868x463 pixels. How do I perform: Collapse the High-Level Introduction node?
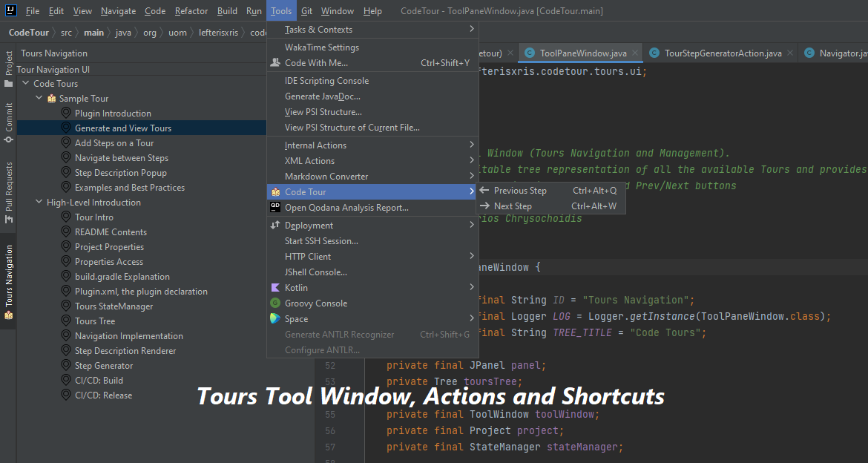39,202
